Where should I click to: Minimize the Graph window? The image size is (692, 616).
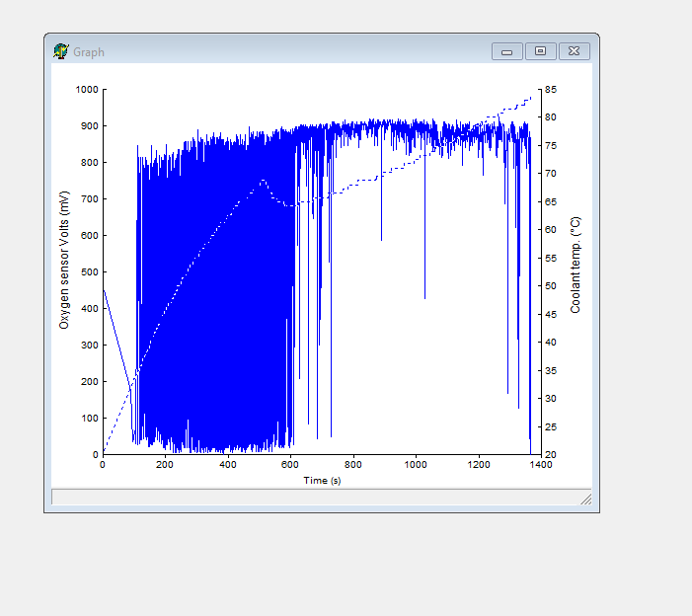click(x=507, y=51)
